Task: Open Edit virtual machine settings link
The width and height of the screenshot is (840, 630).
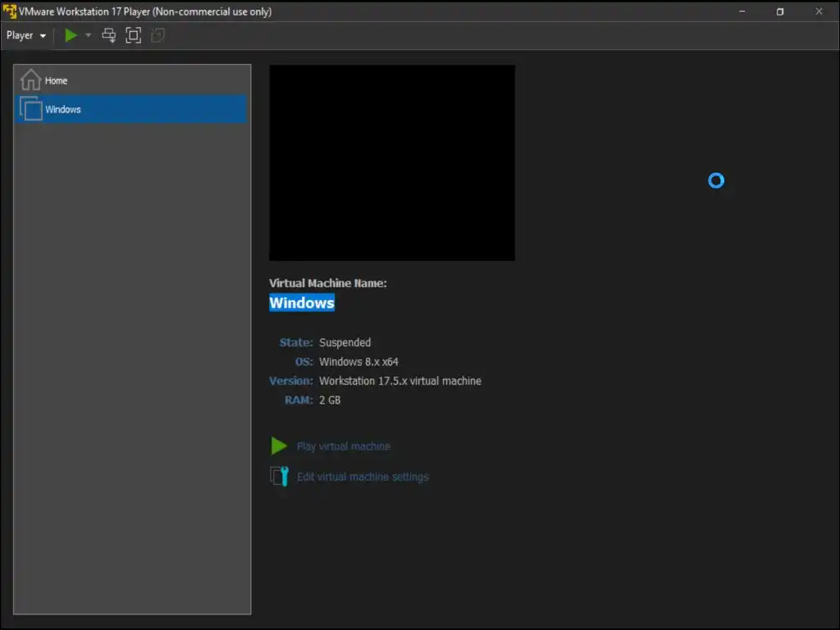Action: (363, 477)
